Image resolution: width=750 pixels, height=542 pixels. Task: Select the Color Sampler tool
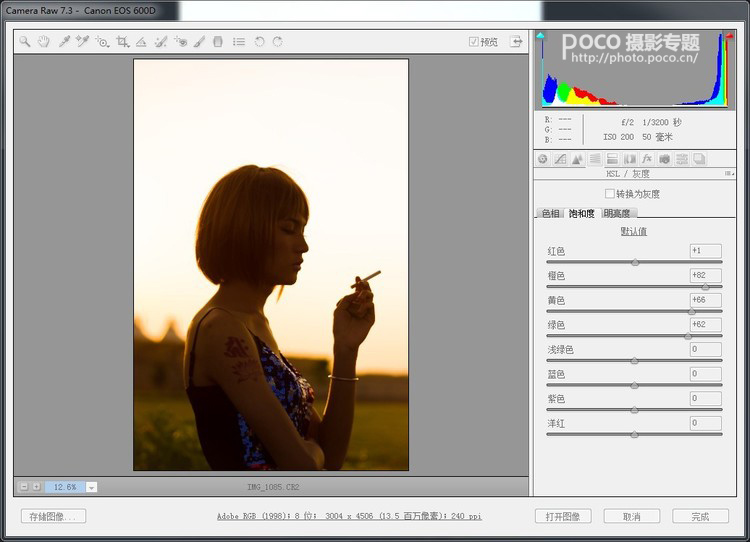click(x=82, y=42)
